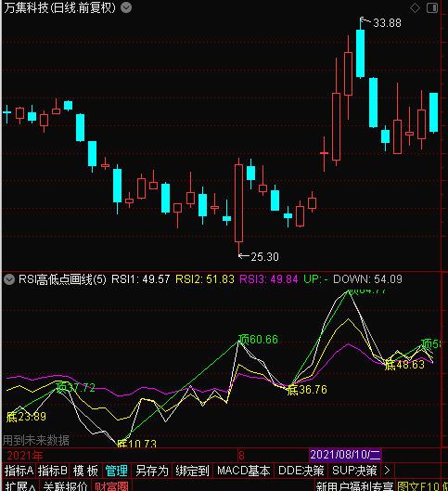This screenshot has height=491, width=448.
Task: Expand more indicators with the right arrow
Action: [x=388, y=471]
